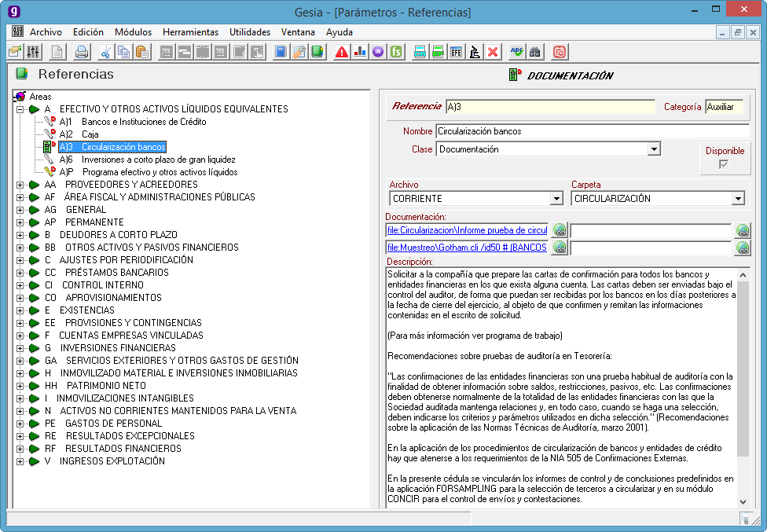This screenshot has width=767, height=532.
Task: Select the RF RESULTADOS FINANCIEROS area
Action: [x=113, y=449]
